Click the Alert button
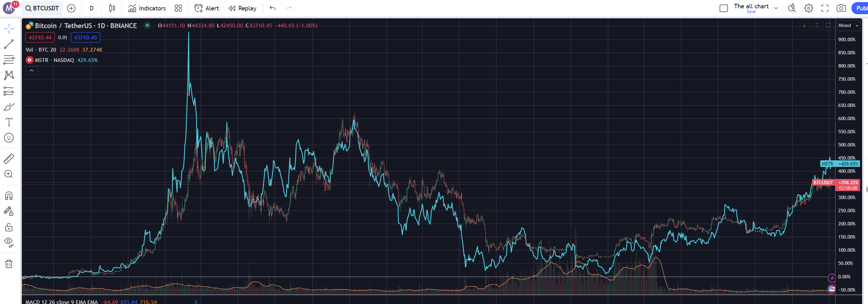Image resolution: width=868 pixels, height=304 pixels. (207, 8)
